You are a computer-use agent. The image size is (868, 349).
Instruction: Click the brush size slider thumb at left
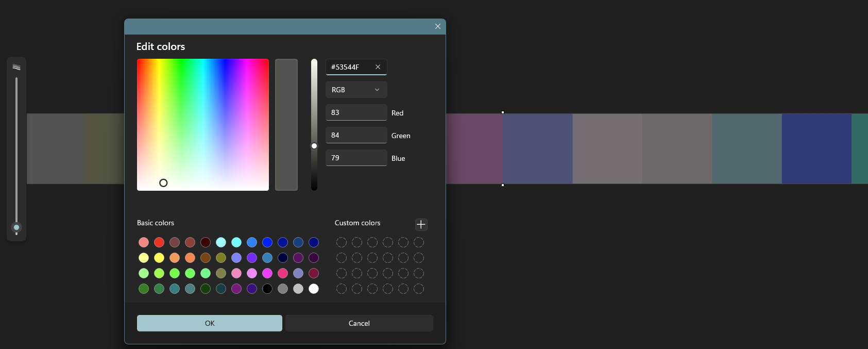(x=16, y=227)
